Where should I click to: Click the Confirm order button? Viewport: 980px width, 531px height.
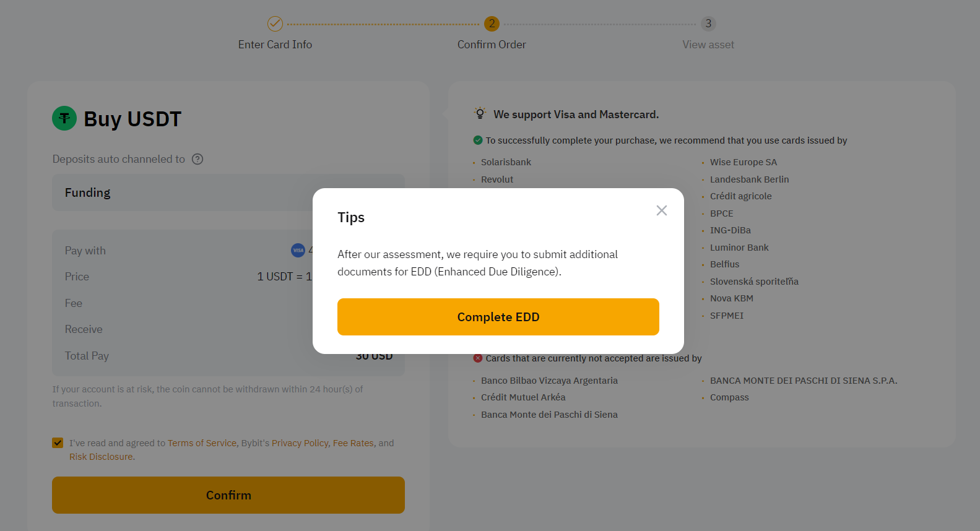pos(228,495)
